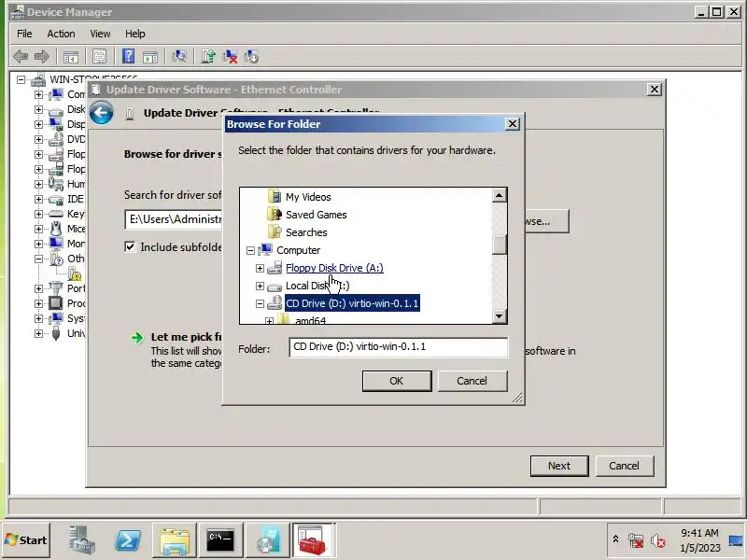Click the green arrow beside Let me pick

click(137, 338)
